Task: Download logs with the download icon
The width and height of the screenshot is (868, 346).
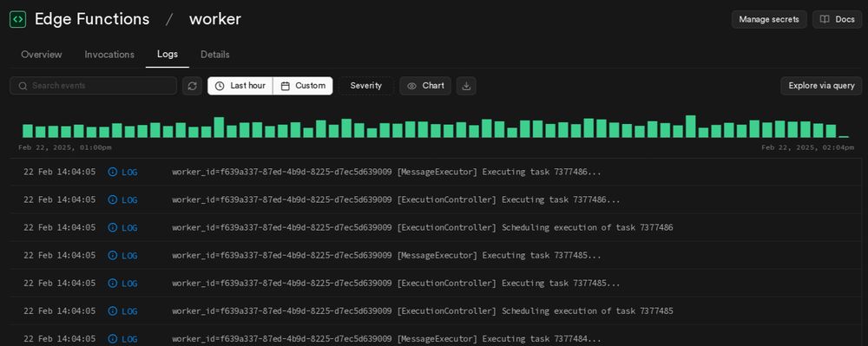Action: click(x=466, y=86)
